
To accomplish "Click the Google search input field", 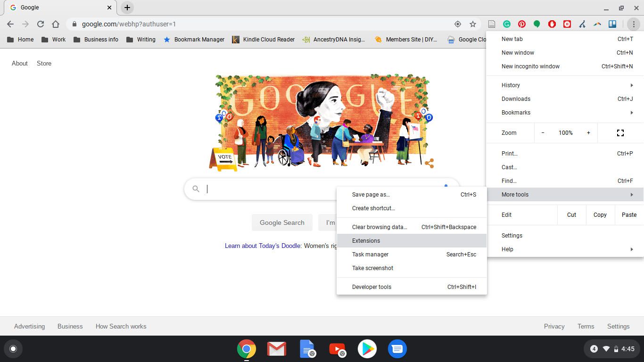I will (322, 189).
